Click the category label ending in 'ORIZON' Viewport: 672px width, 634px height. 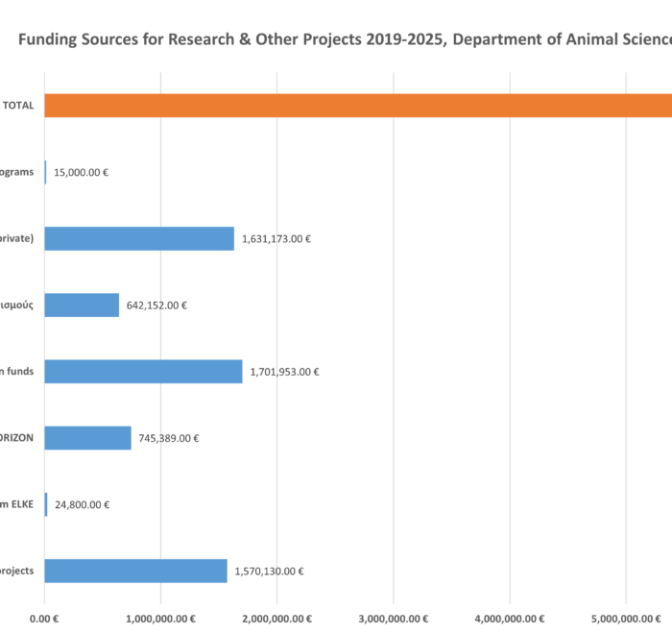(x=16, y=438)
